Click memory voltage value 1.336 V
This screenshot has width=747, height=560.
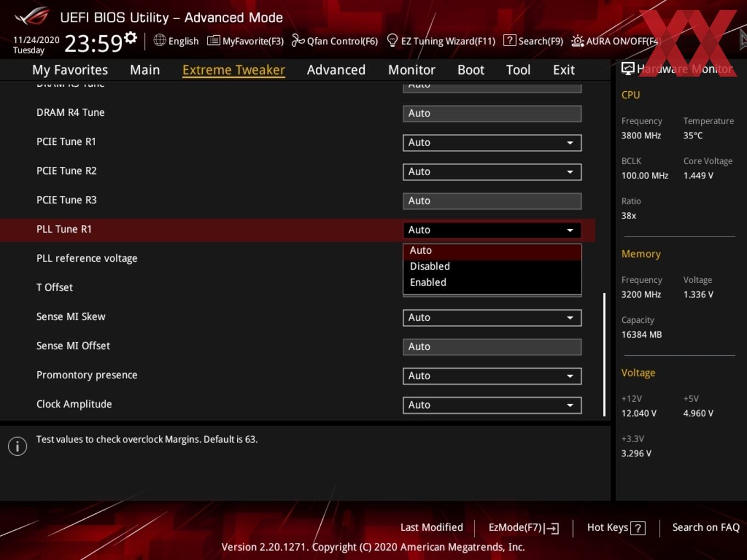point(698,295)
